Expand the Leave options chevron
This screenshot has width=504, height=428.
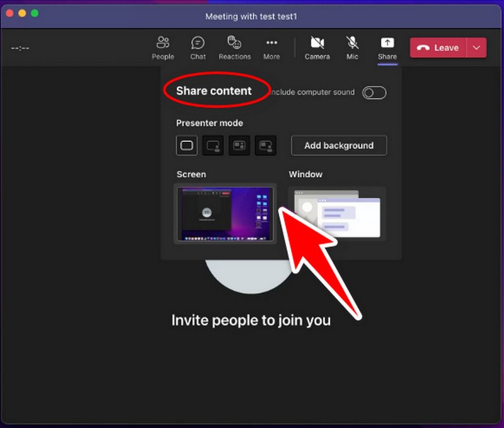(x=477, y=48)
